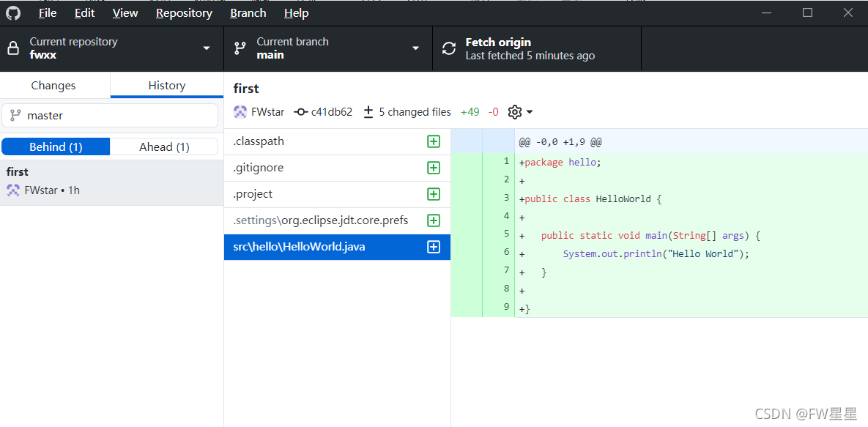Click the lock icon for current repository

pyautogui.click(x=12, y=49)
